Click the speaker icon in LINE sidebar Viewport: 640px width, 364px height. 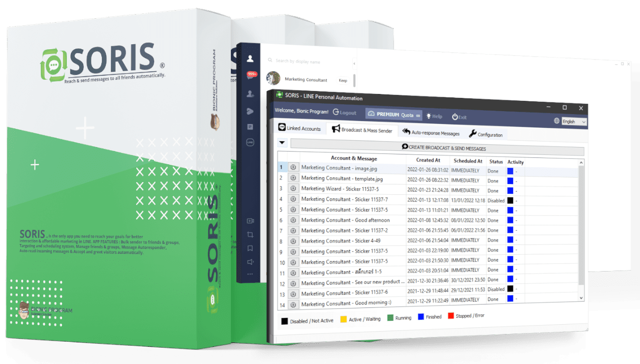250,262
